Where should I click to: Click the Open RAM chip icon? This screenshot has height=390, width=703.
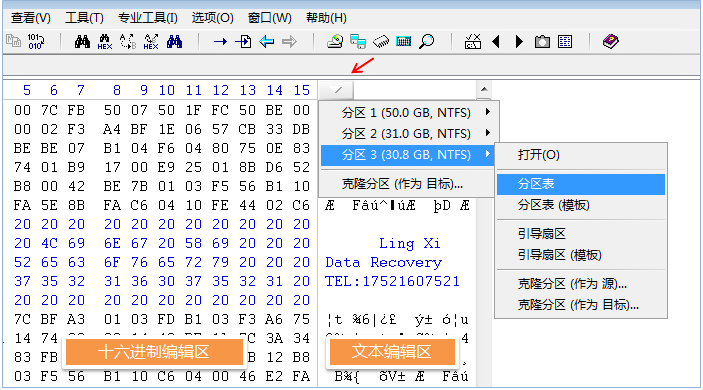[381, 42]
